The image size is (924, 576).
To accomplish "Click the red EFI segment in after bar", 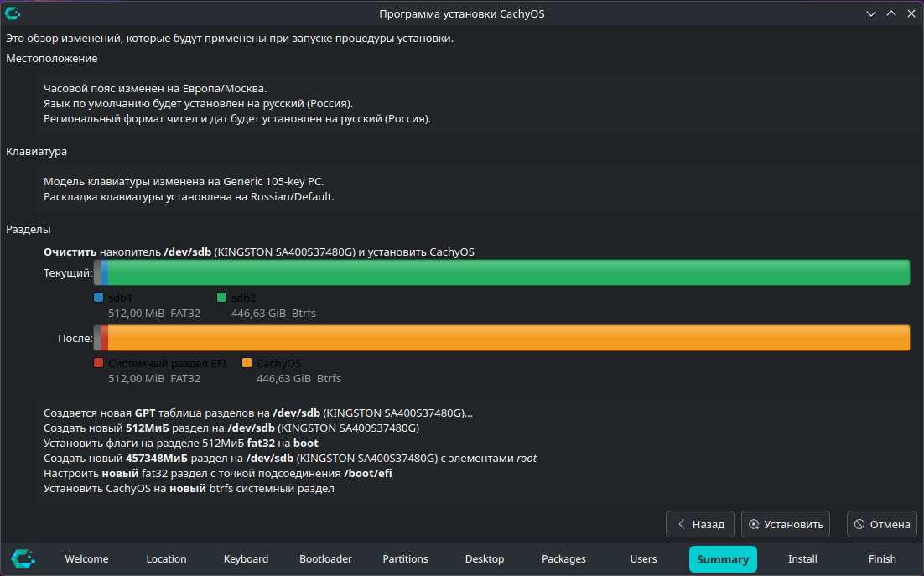I will tap(104, 338).
